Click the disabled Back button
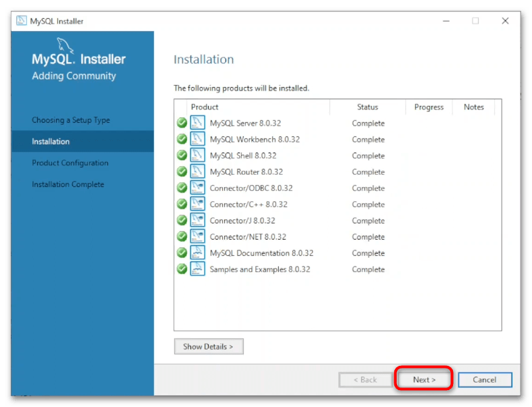This screenshot has width=532, height=407. 365,379
